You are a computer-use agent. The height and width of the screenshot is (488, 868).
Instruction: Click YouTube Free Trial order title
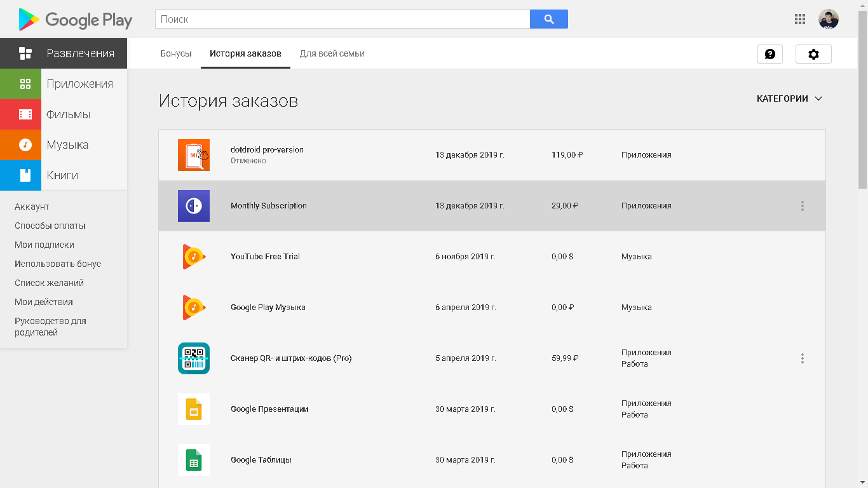pyautogui.click(x=265, y=257)
